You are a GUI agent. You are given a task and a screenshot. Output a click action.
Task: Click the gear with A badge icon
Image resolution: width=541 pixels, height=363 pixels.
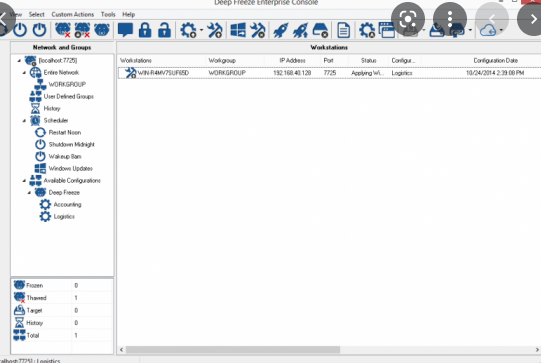367,30
